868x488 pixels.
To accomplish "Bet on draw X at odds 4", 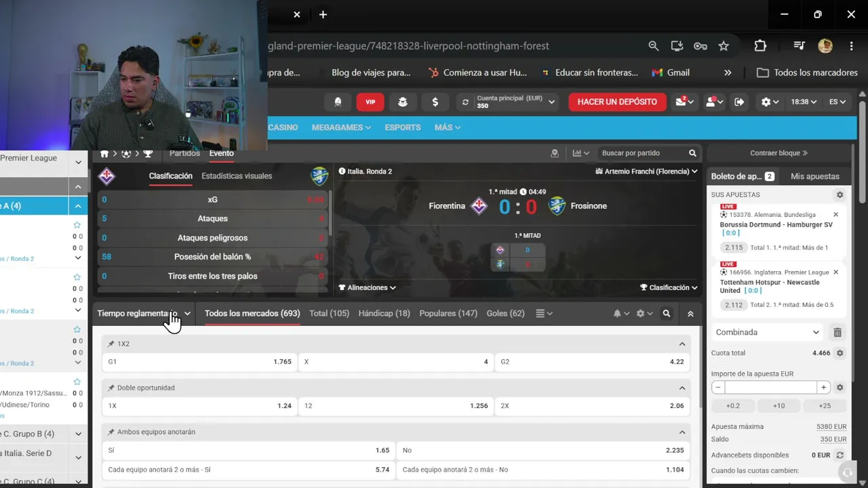I will point(396,362).
